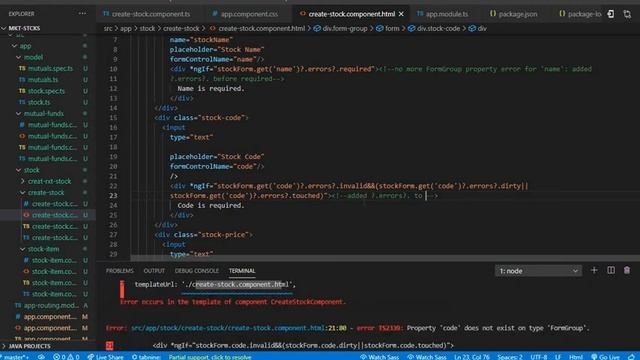Viewport: 640px width, 360px height.
Task: Collapse the create-stock folder
Action: pyautogui.click(x=46, y=193)
